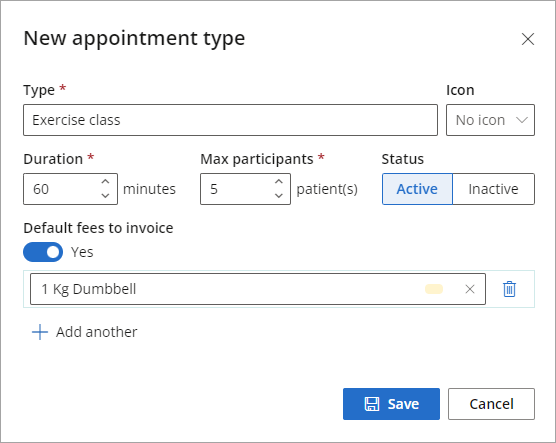Decrease Duration minutes with down arrow
The height and width of the screenshot is (443, 556).
105,195
